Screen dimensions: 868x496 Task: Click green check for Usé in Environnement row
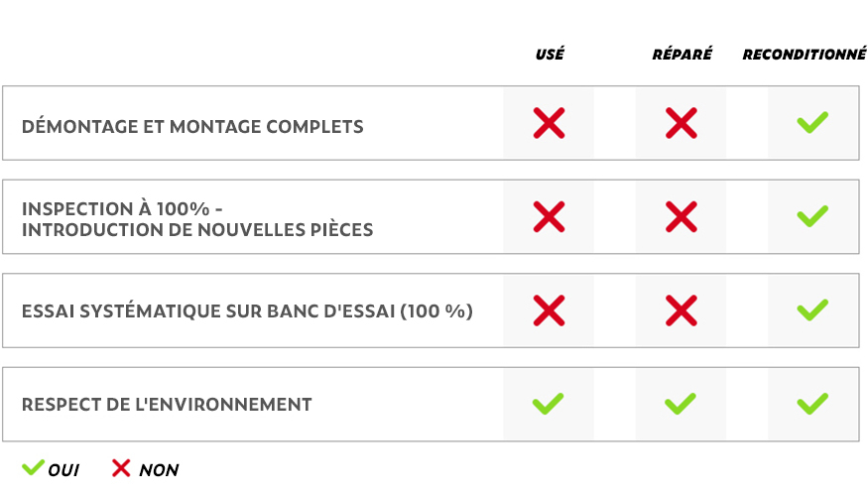[549, 404]
